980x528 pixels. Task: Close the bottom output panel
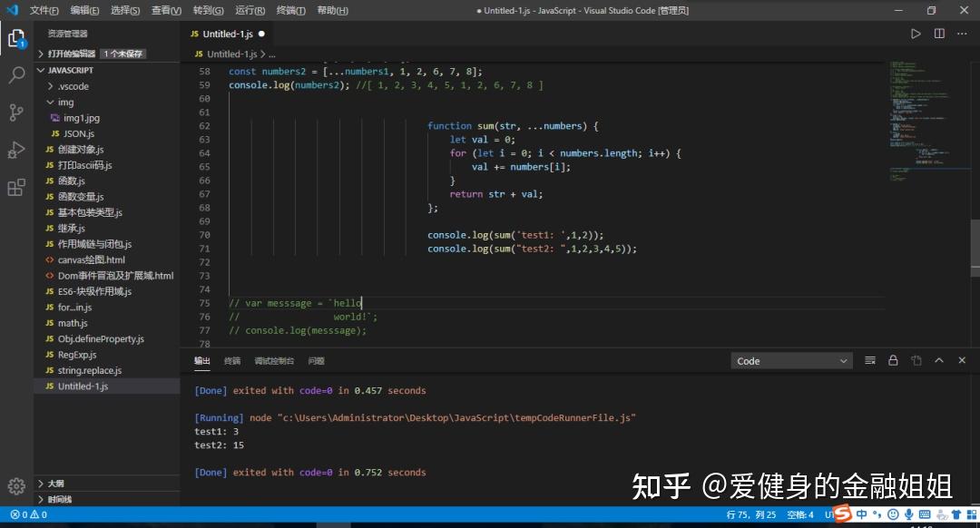[x=962, y=360]
